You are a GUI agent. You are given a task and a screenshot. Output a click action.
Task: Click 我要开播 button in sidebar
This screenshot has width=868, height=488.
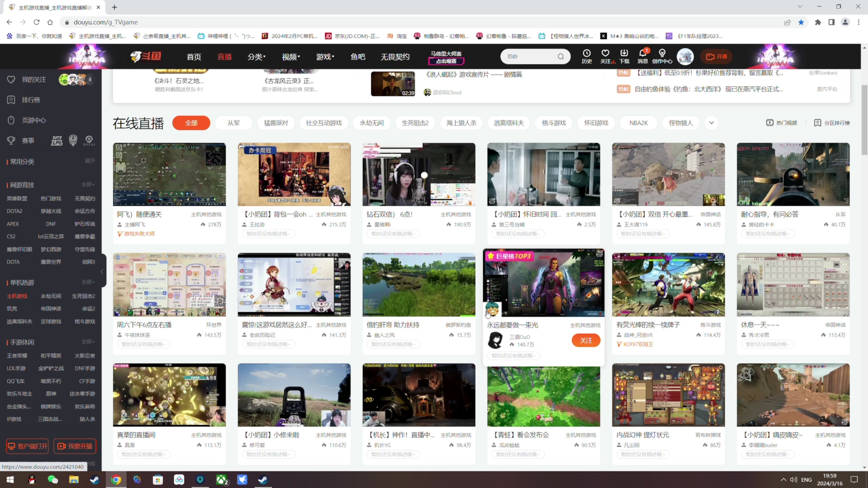pyautogui.click(x=75, y=446)
